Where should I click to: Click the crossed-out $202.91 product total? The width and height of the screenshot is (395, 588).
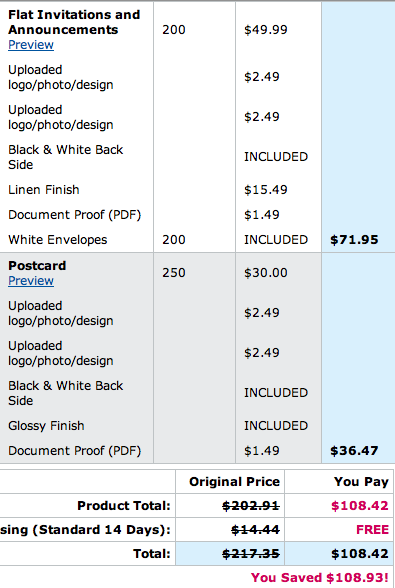click(251, 506)
